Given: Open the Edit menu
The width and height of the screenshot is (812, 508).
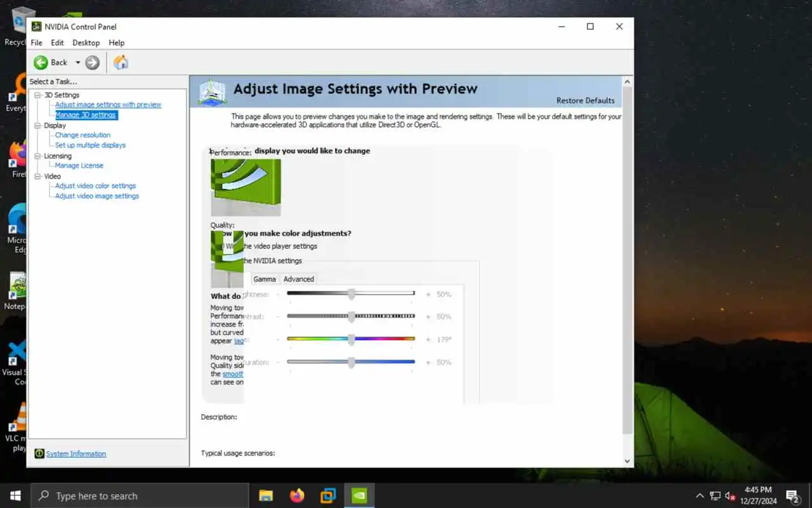Looking at the screenshot, I should pyautogui.click(x=57, y=43).
